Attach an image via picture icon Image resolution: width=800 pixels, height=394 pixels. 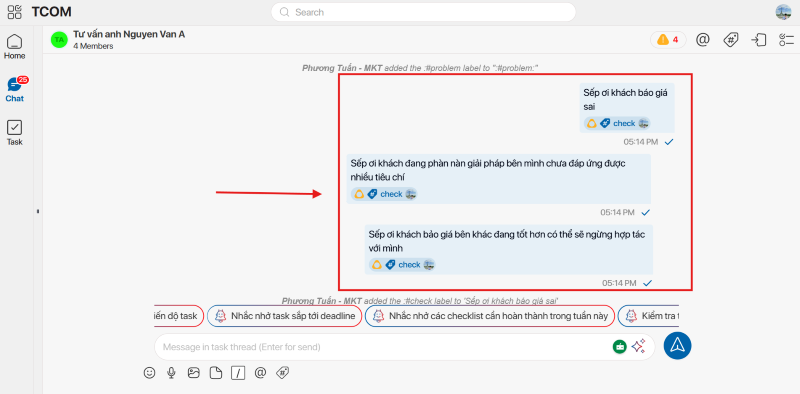pyautogui.click(x=193, y=373)
